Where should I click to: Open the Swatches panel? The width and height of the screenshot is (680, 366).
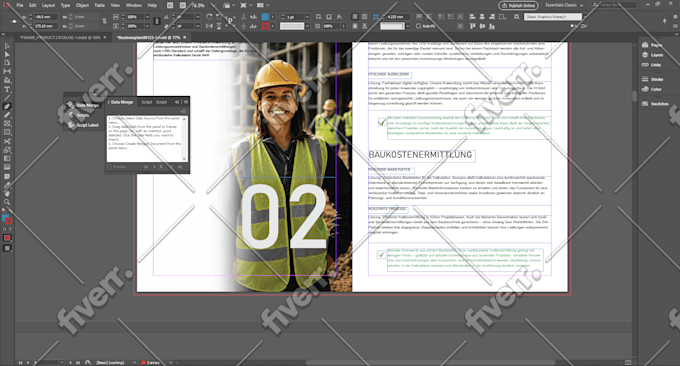tap(655, 104)
